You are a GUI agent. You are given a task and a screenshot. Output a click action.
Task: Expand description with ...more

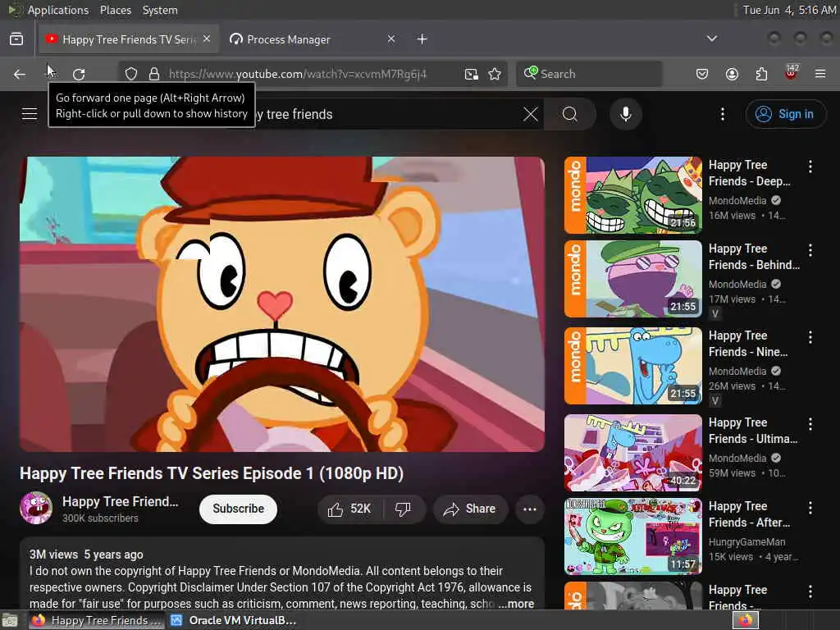[x=516, y=604]
